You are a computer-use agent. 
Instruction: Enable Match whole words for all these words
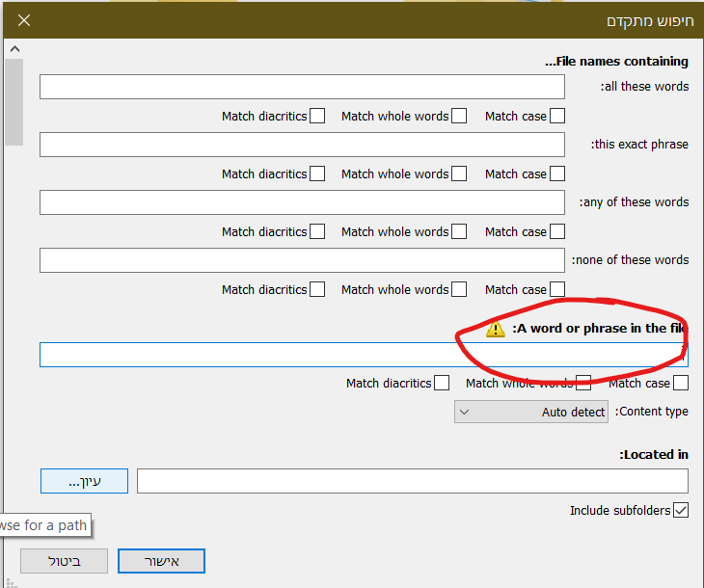point(459,116)
